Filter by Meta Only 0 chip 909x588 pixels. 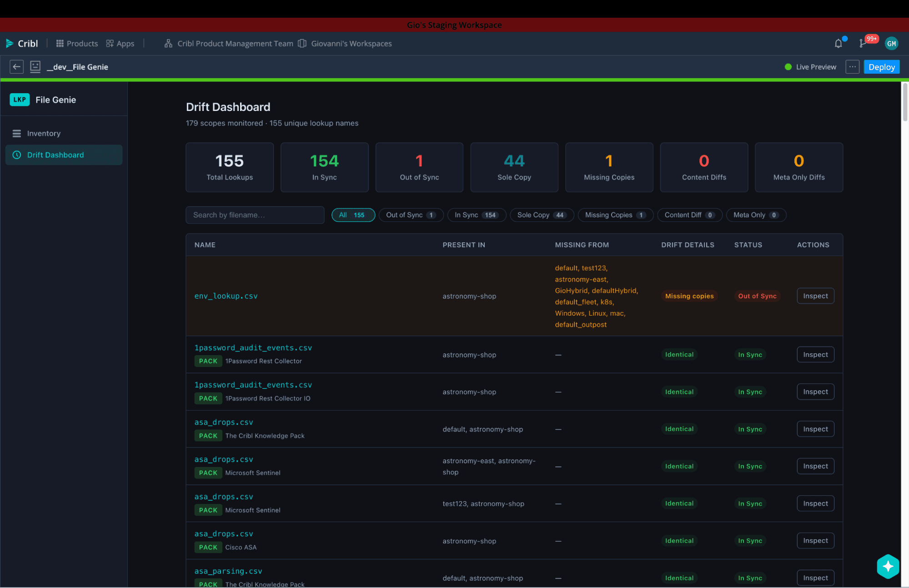(x=756, y=215)
